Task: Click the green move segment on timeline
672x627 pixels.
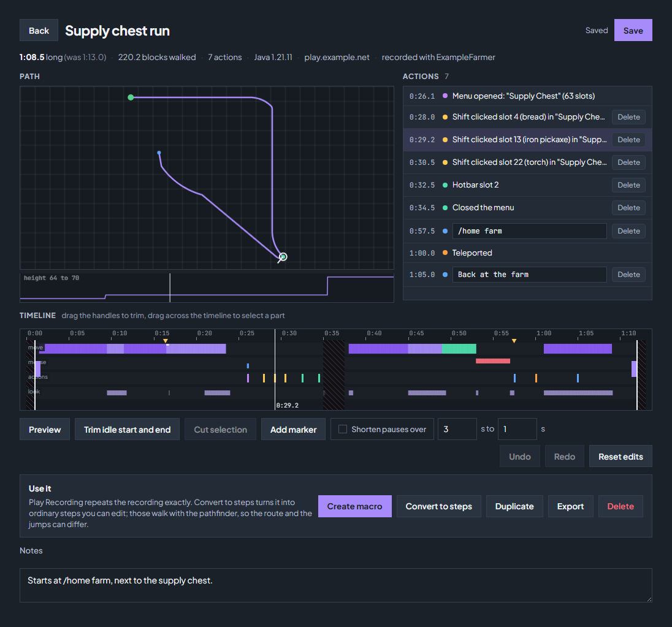Action: click(459, 349)
